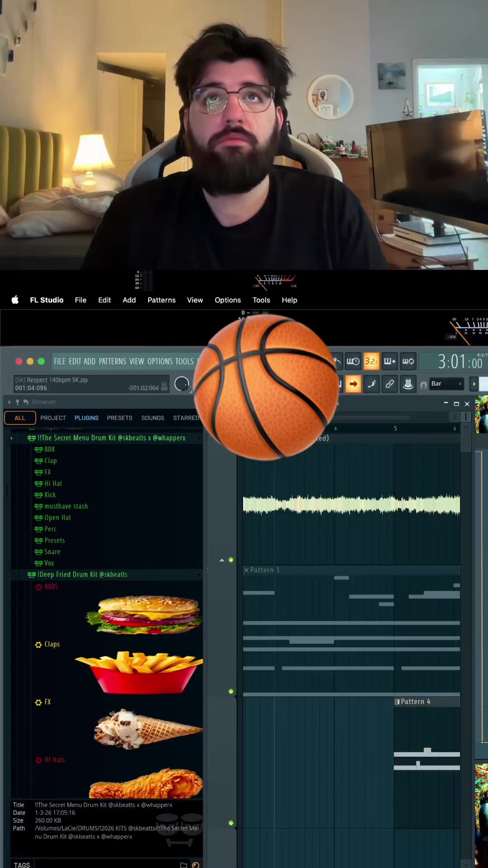Toggle blend recording keyboard-plus icon
This screenshot has width=488, height=868.
tap(389, 361)
